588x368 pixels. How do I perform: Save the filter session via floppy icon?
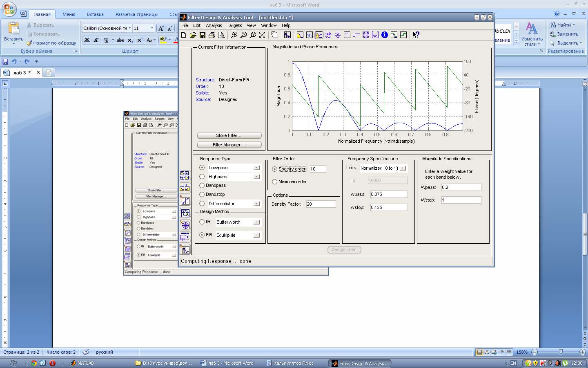tap(203, 35)
